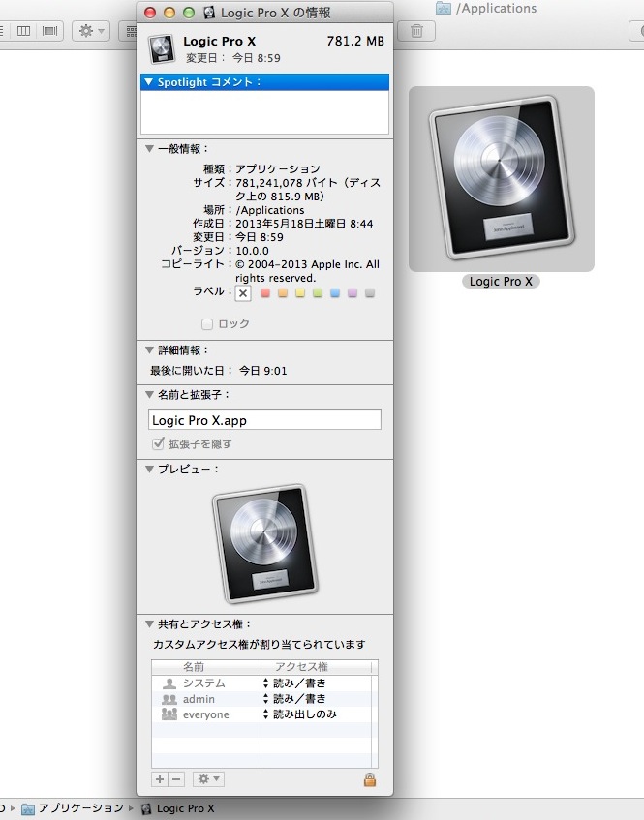The width and height of the screenshot is (644, 820).
Task: Click the Spotlight comment text area
Action: pyautogui.click(x=264, y=112)
